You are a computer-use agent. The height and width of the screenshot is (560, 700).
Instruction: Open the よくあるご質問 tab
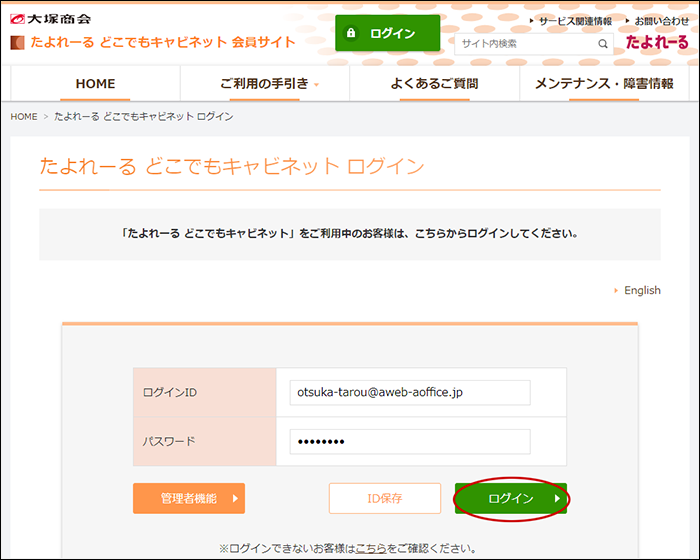tap(434, 84)
